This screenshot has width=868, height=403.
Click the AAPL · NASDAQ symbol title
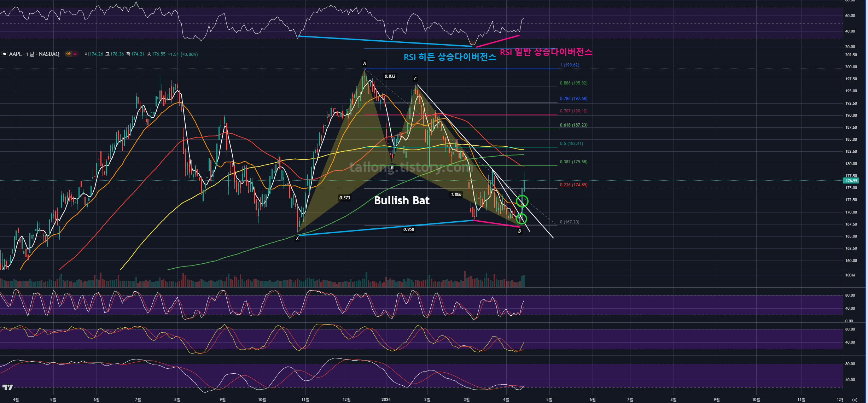coord(34,54)
